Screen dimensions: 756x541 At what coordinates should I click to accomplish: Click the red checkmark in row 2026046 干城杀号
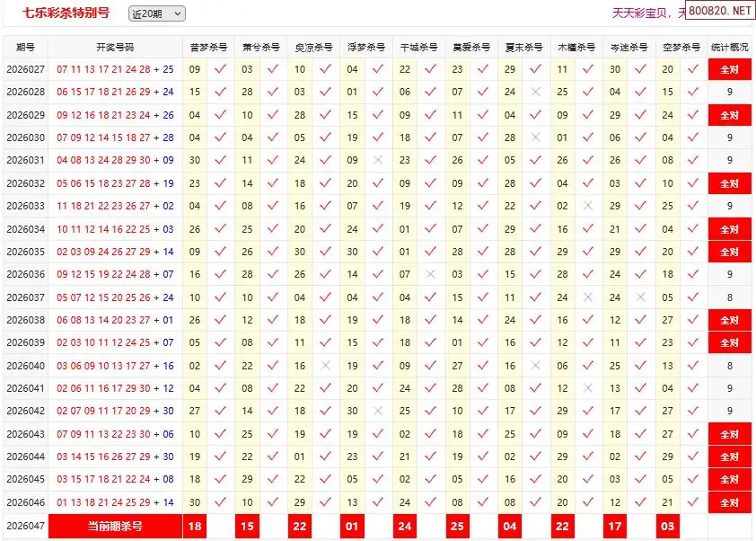pyautogui.click(x=430, y=503)
